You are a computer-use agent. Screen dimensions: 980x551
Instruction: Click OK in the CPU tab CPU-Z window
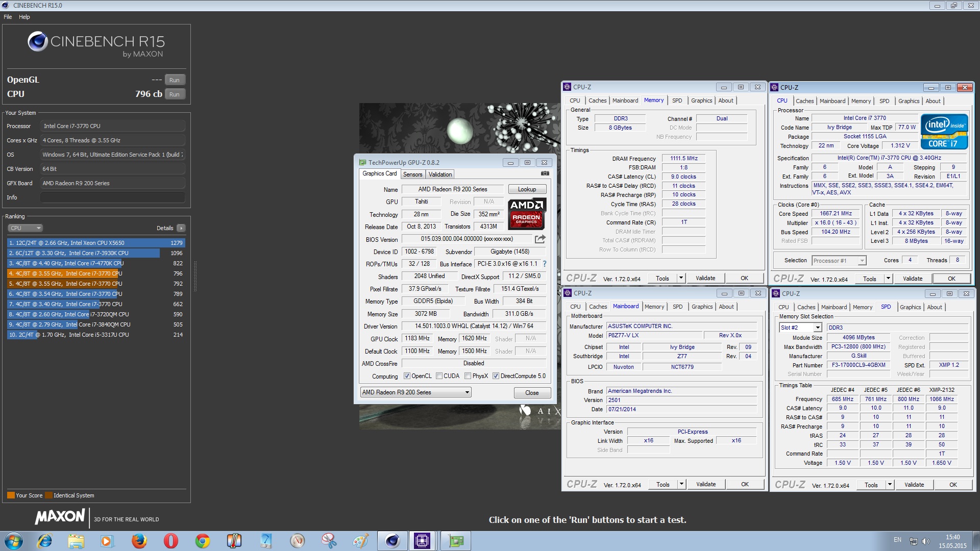pos(951,279)
